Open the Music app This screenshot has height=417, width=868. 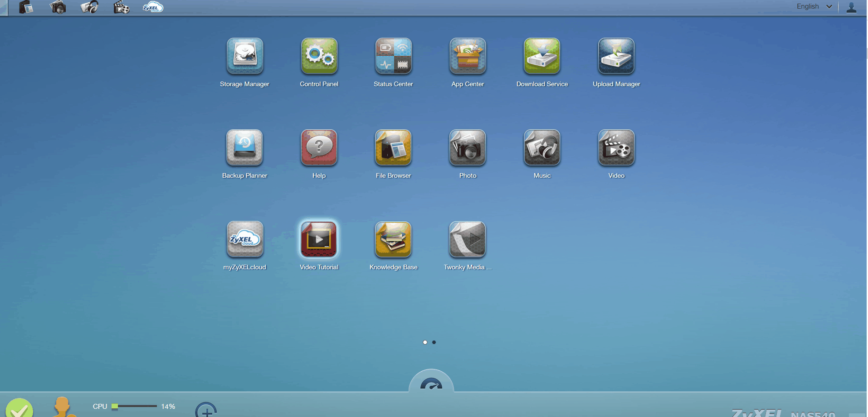click(x=542, y=148)
